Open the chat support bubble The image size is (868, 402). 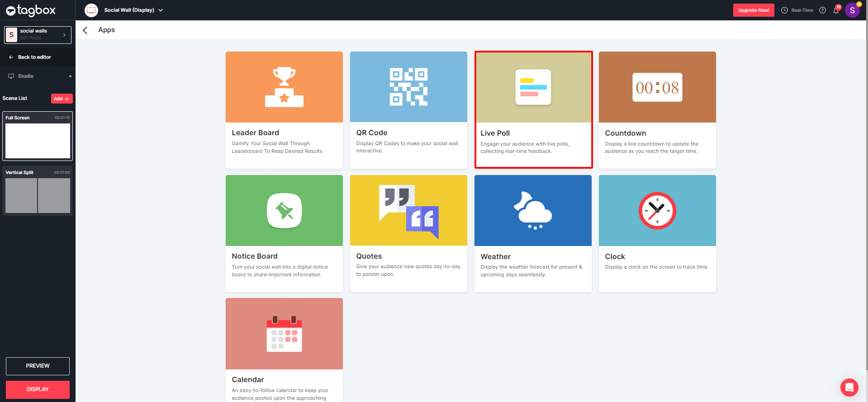(849, 388)
